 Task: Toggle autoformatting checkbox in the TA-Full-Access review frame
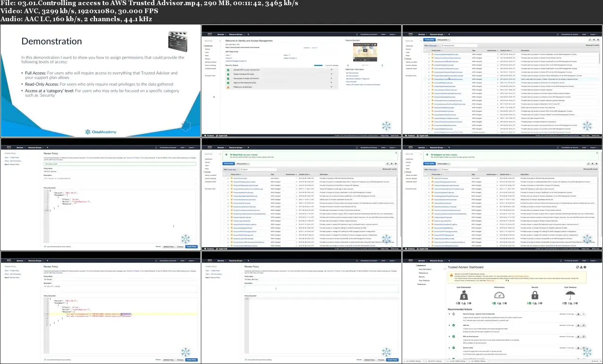(45, 246)
